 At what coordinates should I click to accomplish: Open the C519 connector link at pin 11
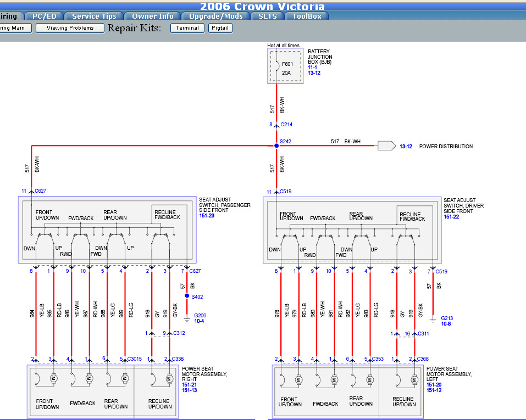[285, 192]
